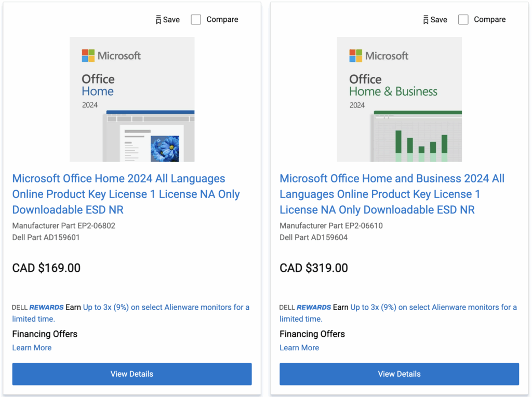The image size is (532, 397).
Task: Click the Dell Rewards badge under Office Home 2024
Action: (35, 307)
